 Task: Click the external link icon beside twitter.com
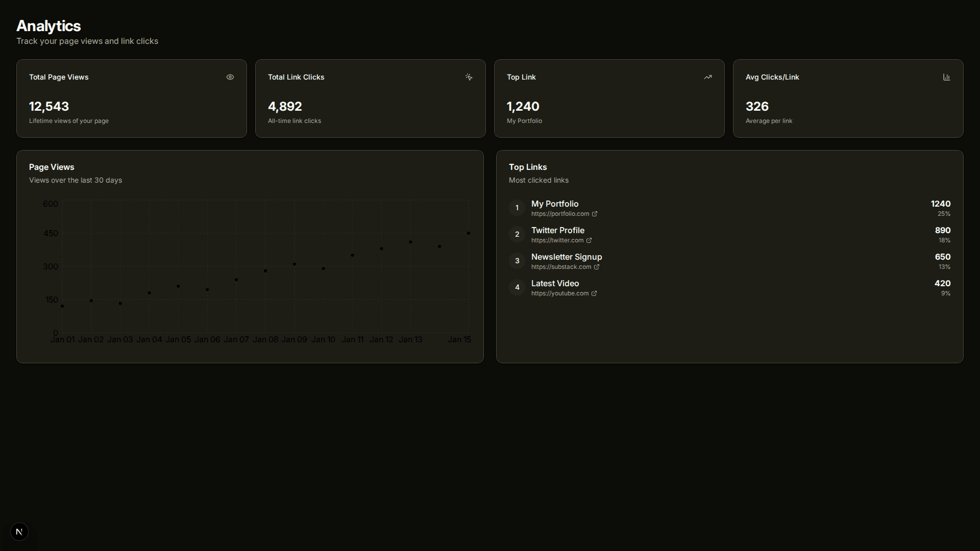coord(590,240)
